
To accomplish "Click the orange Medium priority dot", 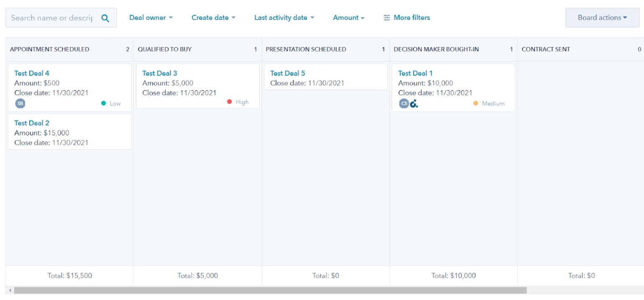I will pyautogui.click(x=476, y=103).
